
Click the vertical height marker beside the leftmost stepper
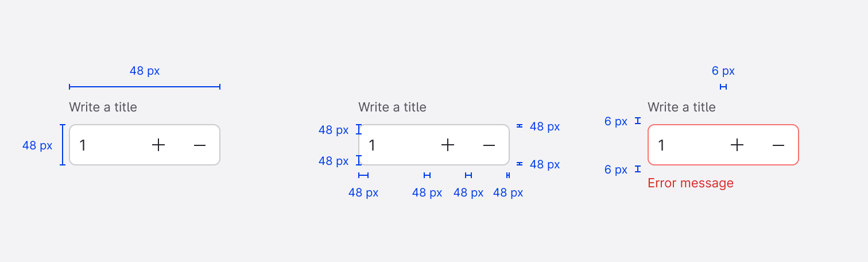pos(63,145)
